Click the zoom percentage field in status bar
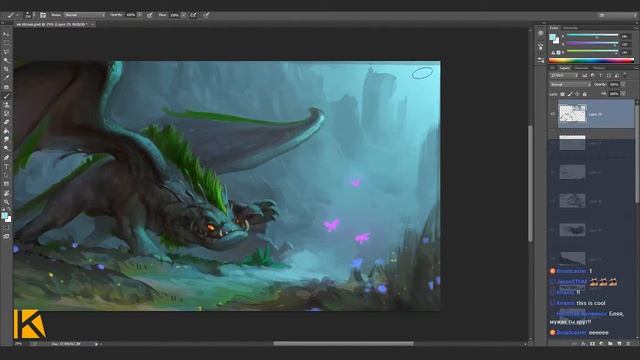The width and height of the screenshot is (640, 360). coord(19,344)
